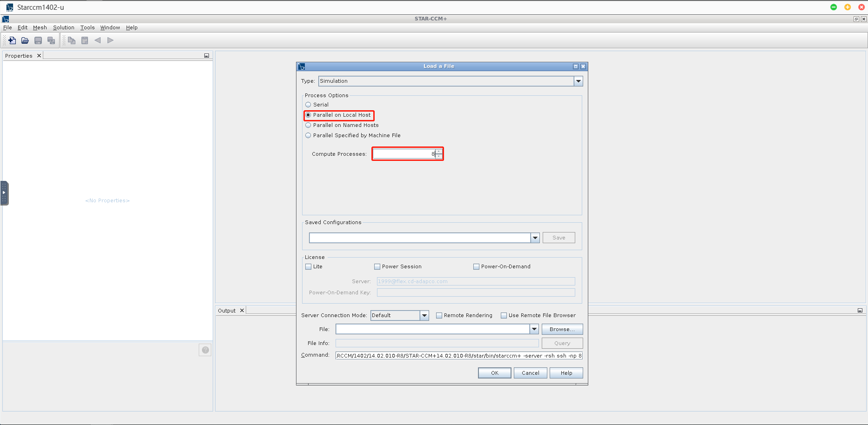Click the Save configuration button

[x=559, y=238]
